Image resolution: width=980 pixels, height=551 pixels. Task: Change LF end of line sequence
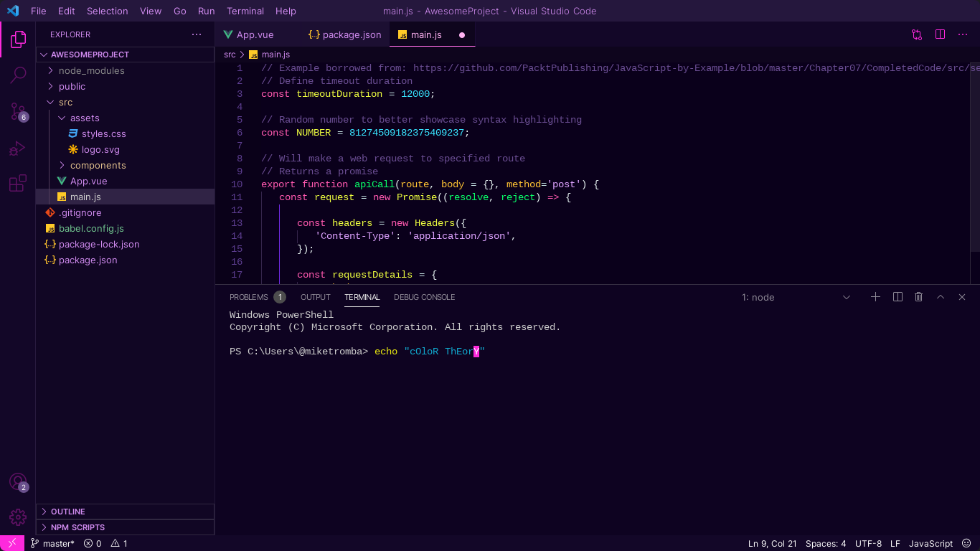point(895,543)
